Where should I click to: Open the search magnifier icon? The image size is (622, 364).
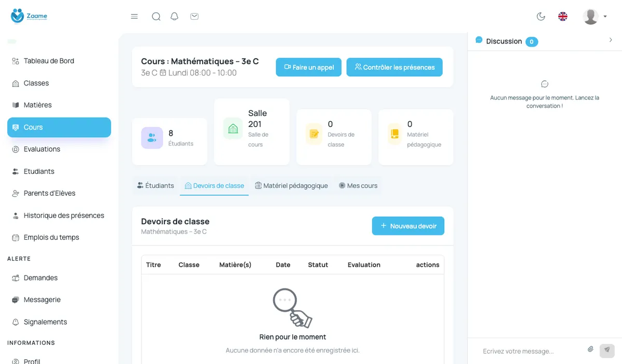tap(156, 17)
